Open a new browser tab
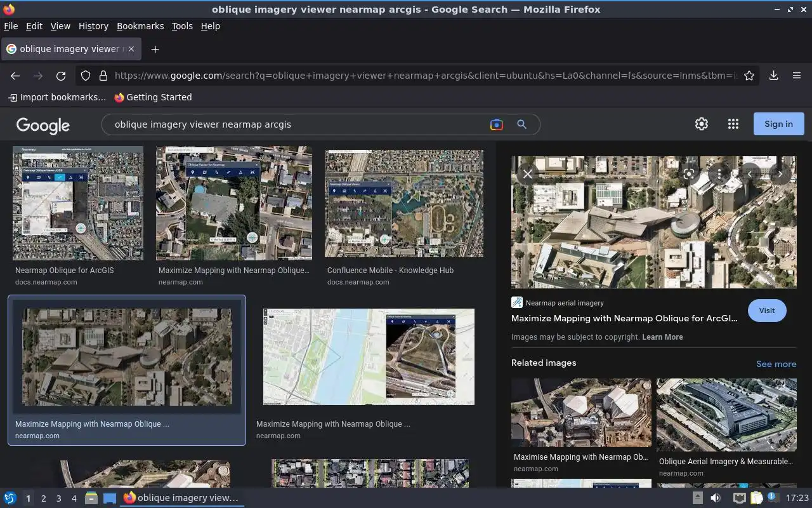 coord(155,49)
